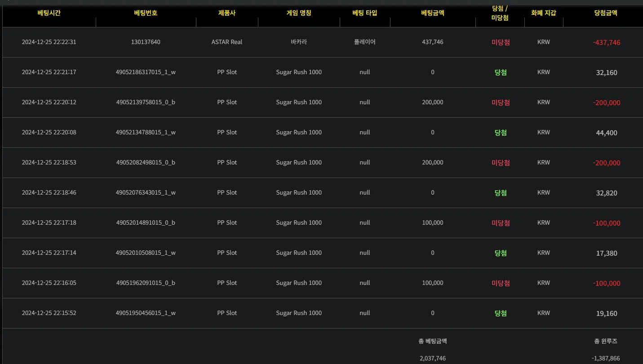Select the 제품사 column header
The width and height of the screenshot is (643, 364).
pyautogui.click(x=227, y=13)
